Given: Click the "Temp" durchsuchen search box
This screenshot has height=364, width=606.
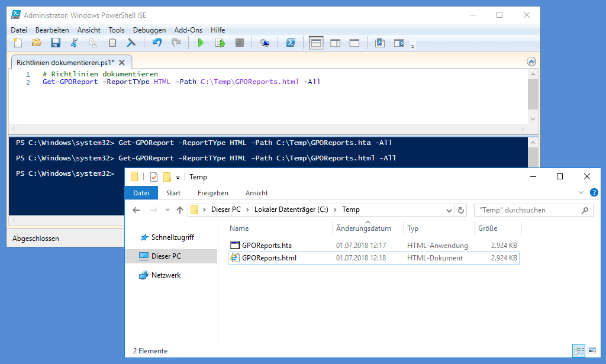Looking at the screenshot, I should 527,210.
